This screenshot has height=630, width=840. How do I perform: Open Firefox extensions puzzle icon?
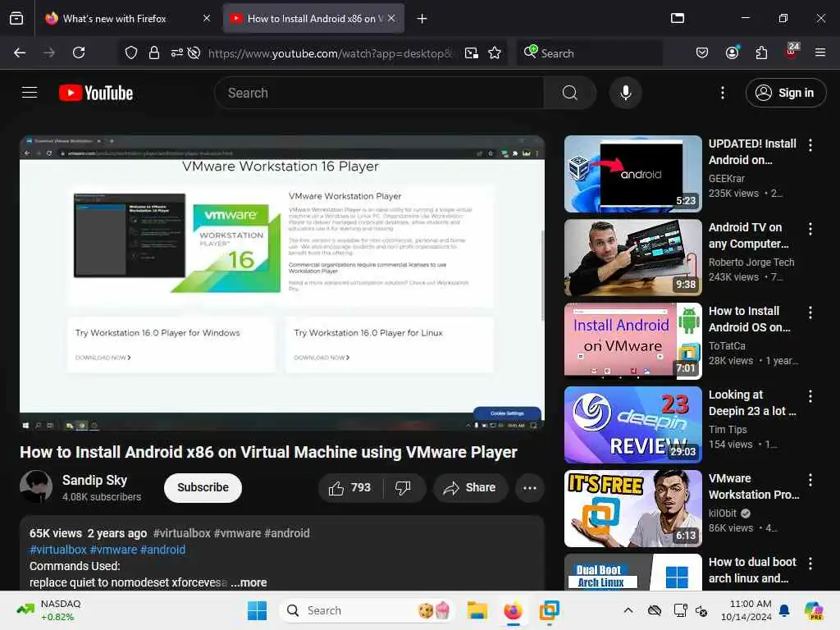point(761,52)
